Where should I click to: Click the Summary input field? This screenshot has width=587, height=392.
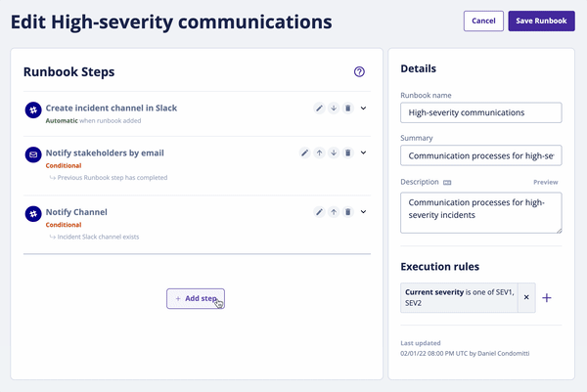(480, 155)
